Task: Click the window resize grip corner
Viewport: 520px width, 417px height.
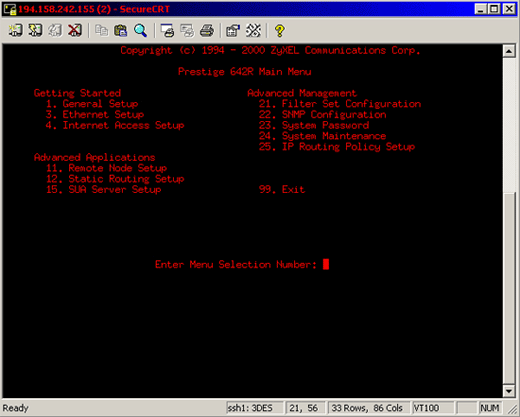Action: coord(512,408)
